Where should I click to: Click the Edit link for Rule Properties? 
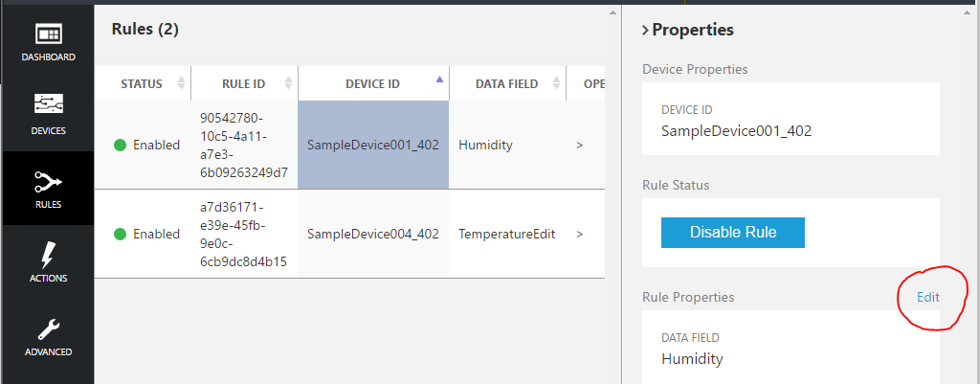coord(928,297)
